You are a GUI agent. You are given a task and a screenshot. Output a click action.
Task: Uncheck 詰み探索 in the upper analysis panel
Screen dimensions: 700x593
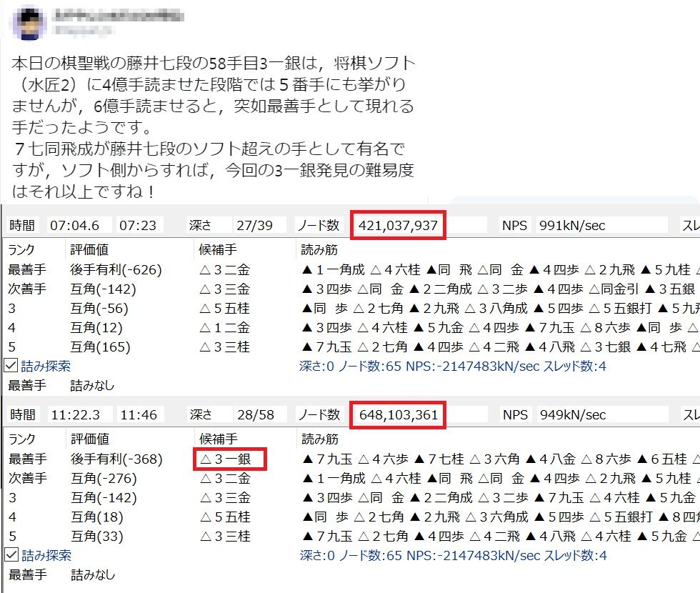point(10,364)
